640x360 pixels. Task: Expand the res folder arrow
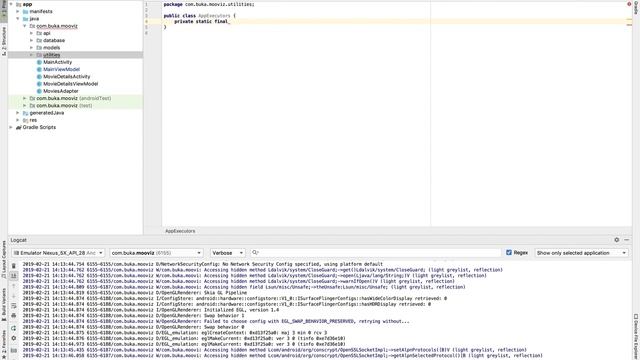click(18, 120)
